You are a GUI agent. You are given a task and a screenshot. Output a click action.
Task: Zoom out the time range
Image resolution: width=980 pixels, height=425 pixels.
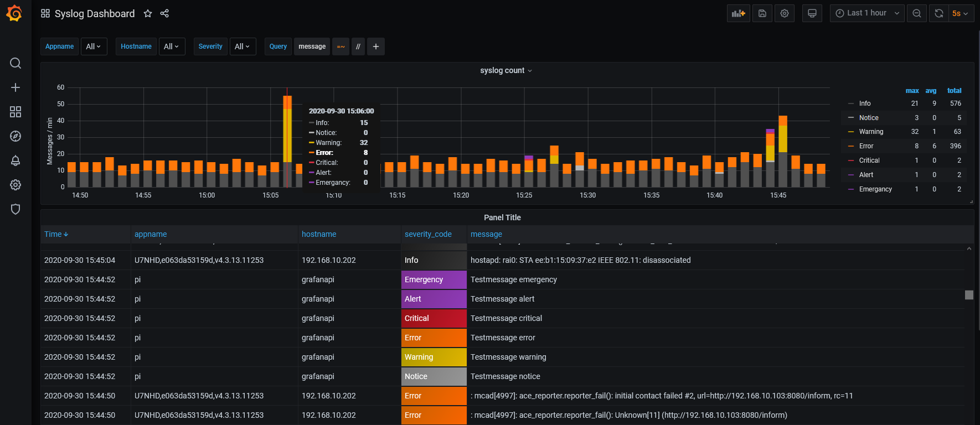pos(917,13)
